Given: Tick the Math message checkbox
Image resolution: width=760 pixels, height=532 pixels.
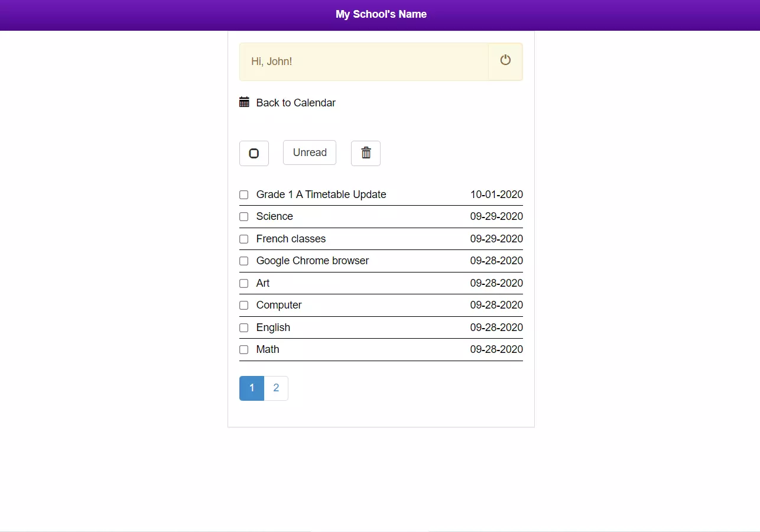Looking at the screenshot, I should coord(243,349).
